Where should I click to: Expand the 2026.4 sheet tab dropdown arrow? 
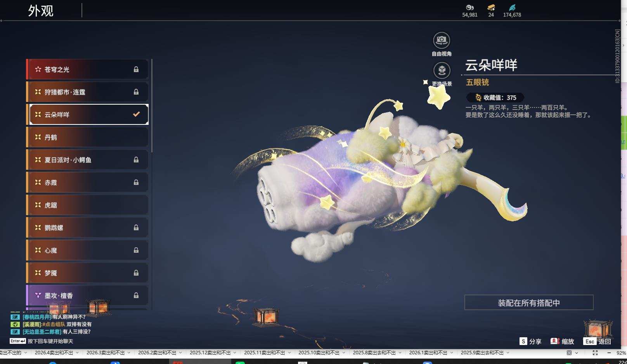[x=77, y=353]
